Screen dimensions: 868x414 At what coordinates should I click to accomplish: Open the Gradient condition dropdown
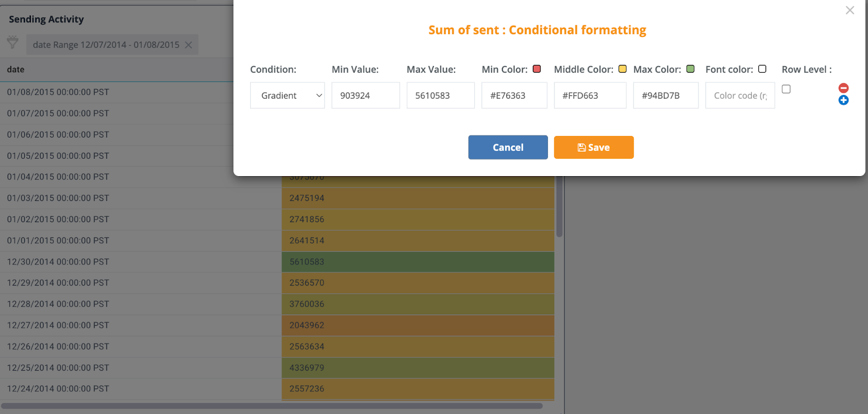pyautogui.click(x=288, y=95)
